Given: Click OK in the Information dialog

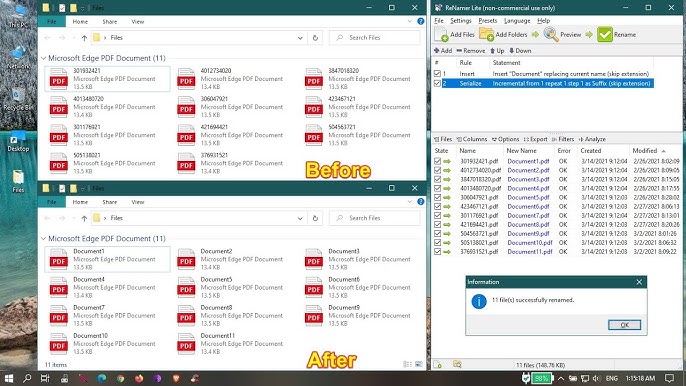Looking at the screenshot, I should tap(624, 325).
